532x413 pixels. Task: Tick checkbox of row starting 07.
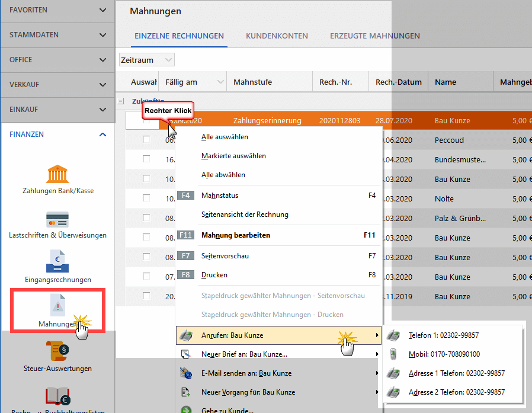tap(146, 276)
